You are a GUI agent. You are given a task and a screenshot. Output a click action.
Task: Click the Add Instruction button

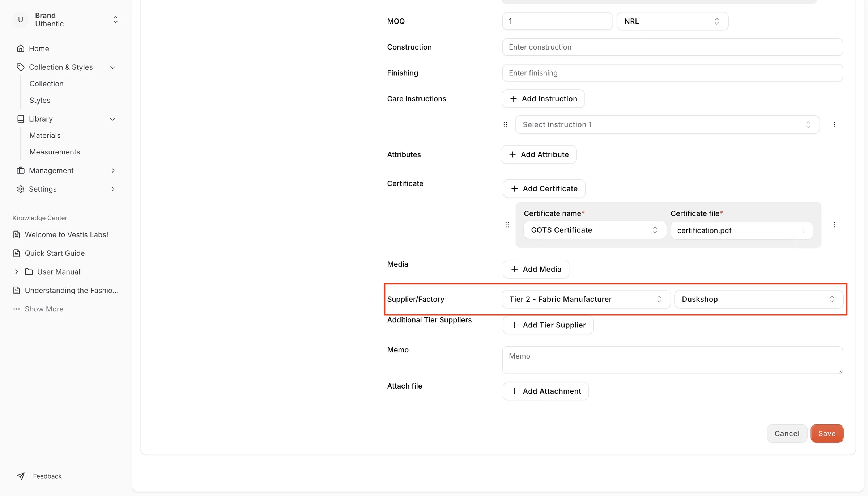click(543, 99)
